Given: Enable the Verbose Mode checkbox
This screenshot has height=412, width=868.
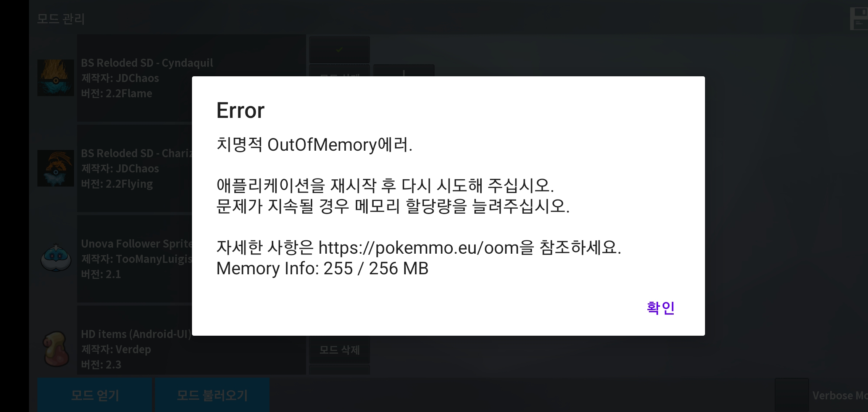Looking at the screenshot, I should (792, 395).
